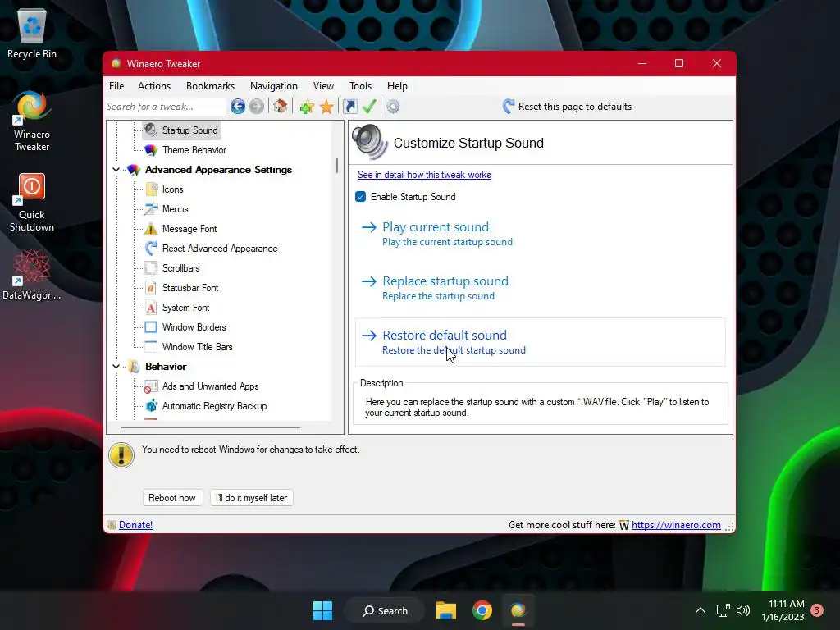Click the Reset this page to defaults icon

pyautogui.click(x=509, y=106)
